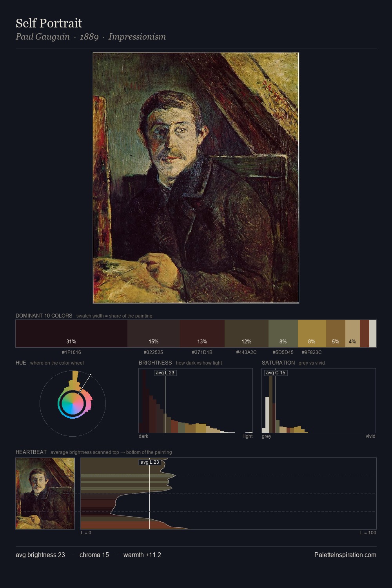Click the HUE section heading
The image size is (392, 588).
tap(21, 363)
